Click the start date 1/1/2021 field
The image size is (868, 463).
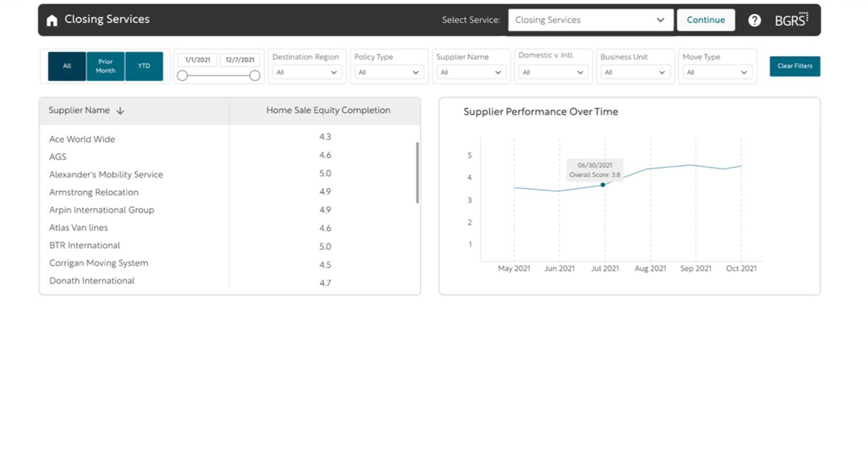coord(197,60)
